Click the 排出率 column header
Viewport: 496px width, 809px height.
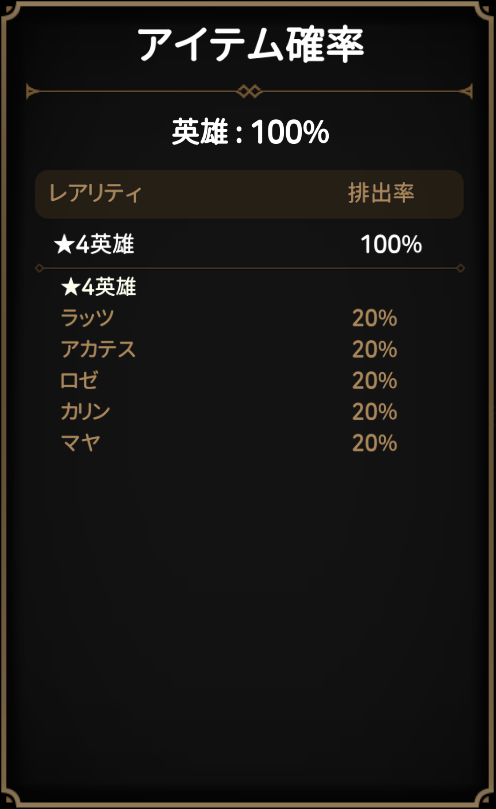381,193
